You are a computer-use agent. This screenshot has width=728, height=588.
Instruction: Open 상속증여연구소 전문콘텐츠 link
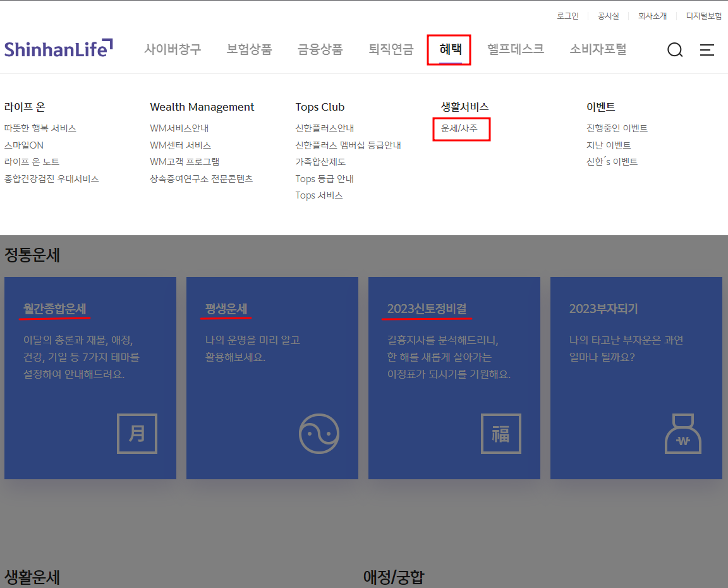click(x=201, y=179)
